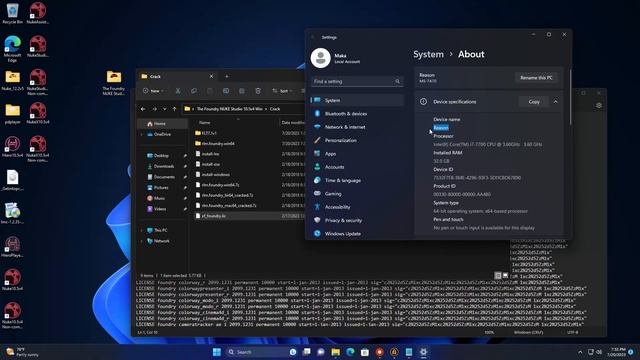Click the Delete trash icon in Explorer
The image size is (640, 360).
(258, 91)
